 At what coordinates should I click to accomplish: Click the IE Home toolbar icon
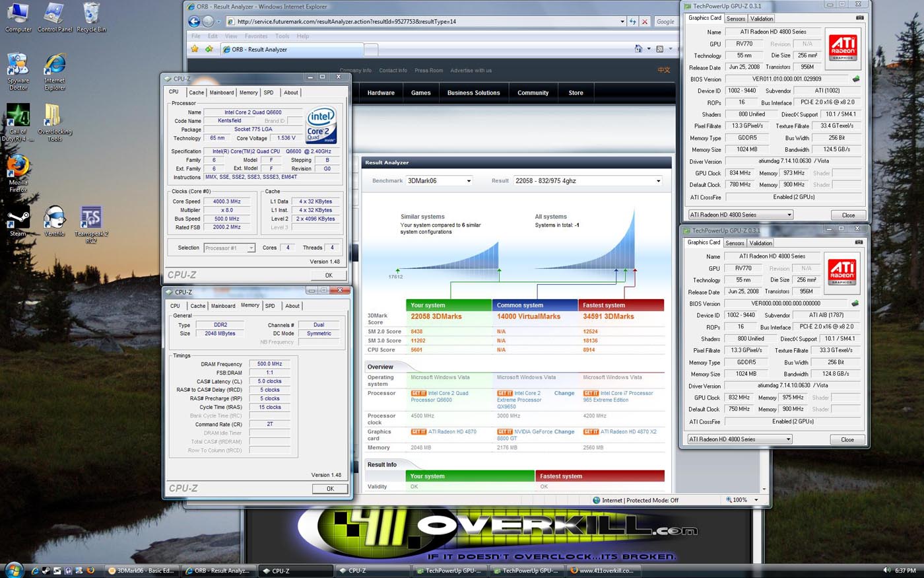tap(638, 49)
